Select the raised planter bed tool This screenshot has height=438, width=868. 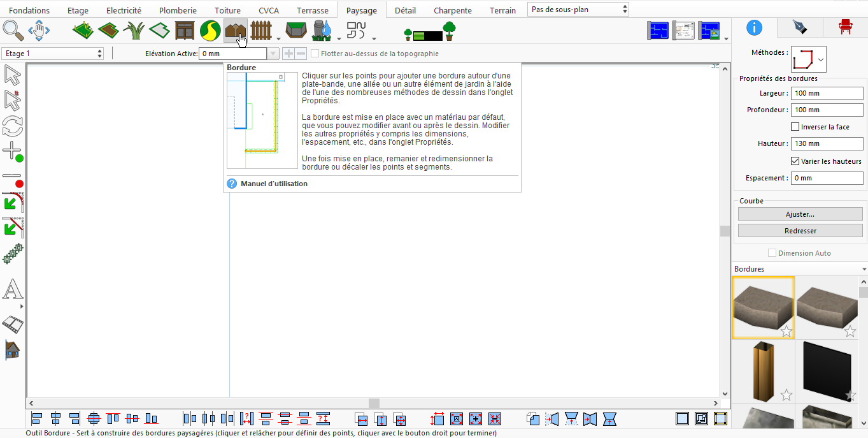point(296,30)
